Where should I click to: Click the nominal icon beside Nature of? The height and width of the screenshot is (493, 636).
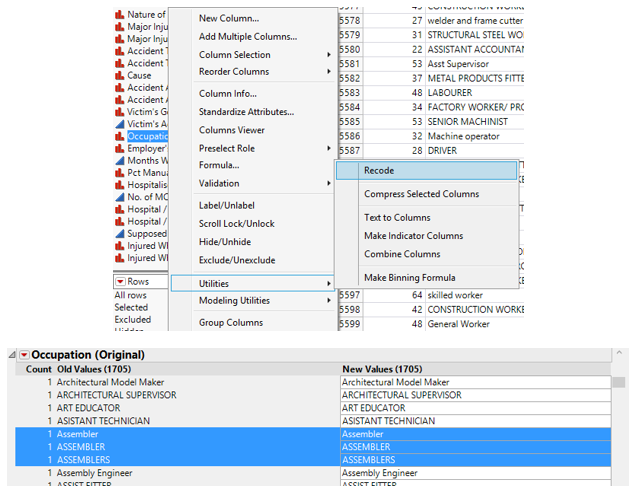coord(119,15)
